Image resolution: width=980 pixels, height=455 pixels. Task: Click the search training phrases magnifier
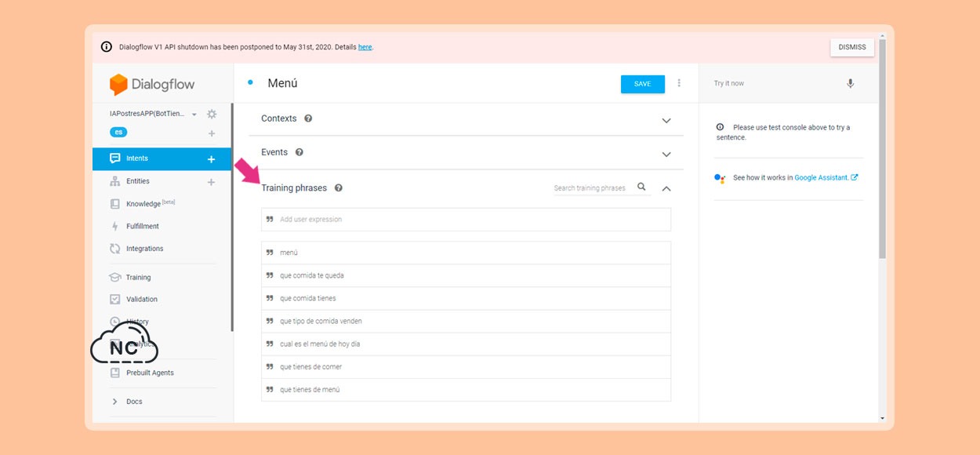click(642, 187)
